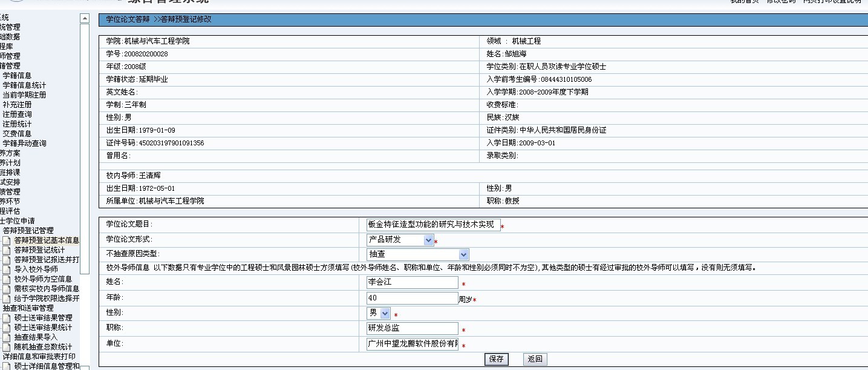The width and height of the screenshot is (868, 370).
Task: Expand 抽查和送审管理 sidebar group
Action: (x=27, y=308)
